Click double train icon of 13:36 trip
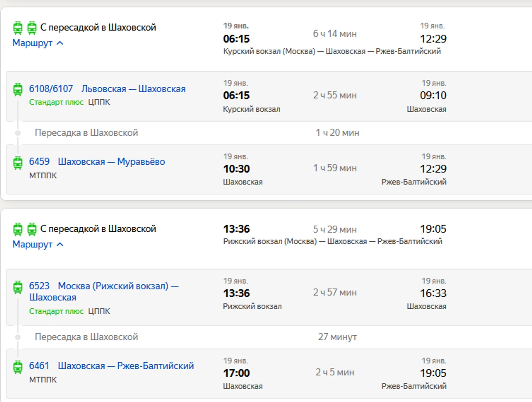This screenshot has width=532, height=402. 25,229
